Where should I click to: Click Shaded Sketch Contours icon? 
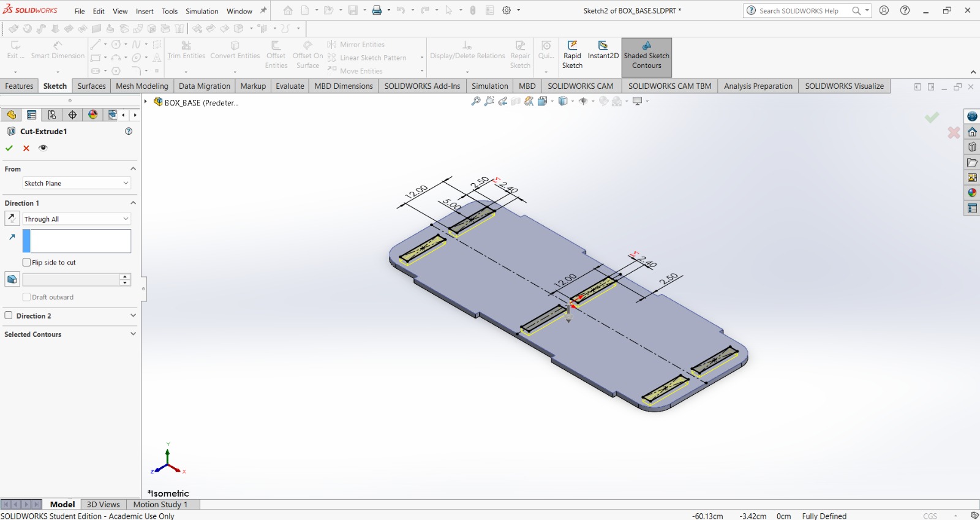coord(646,46)
